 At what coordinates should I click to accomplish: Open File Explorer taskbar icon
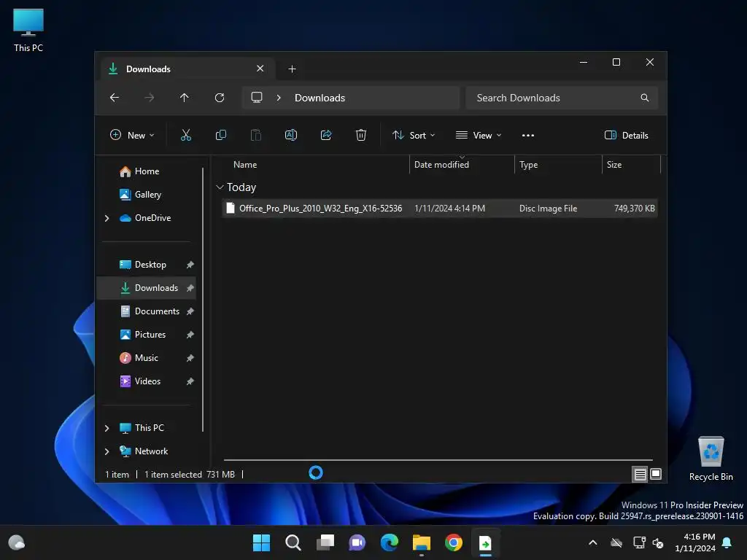(422, 542)
